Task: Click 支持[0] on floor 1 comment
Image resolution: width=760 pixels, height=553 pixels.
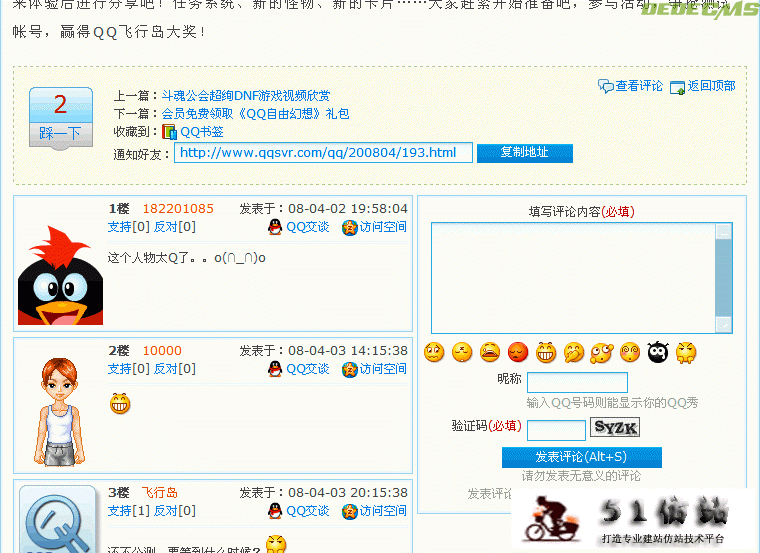Action: tap(128, 227)
